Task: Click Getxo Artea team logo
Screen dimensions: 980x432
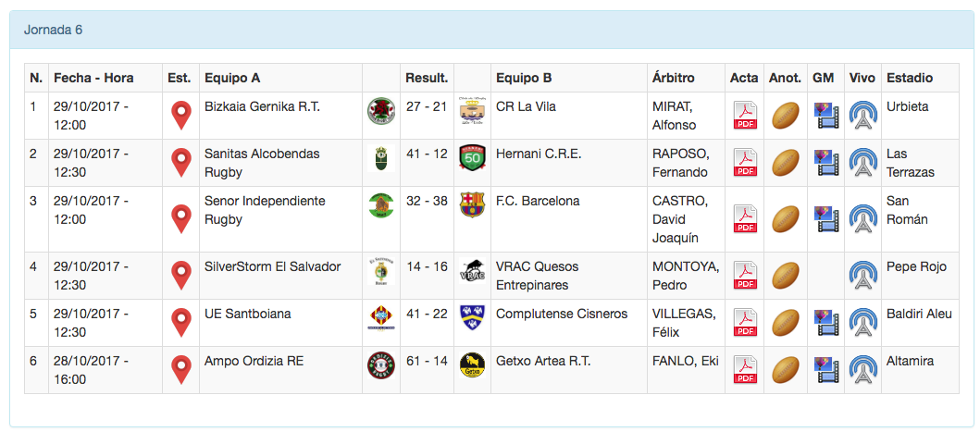Action: [x=472, y=365]
